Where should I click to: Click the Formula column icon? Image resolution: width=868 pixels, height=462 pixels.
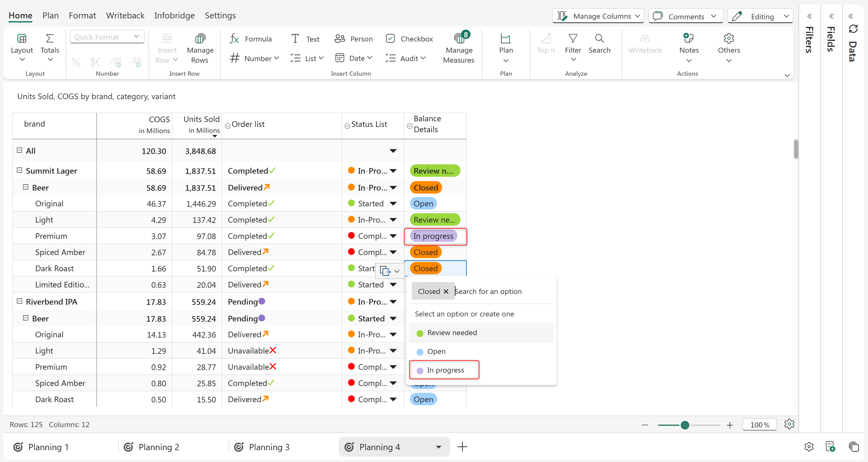(x=234, y=39)
